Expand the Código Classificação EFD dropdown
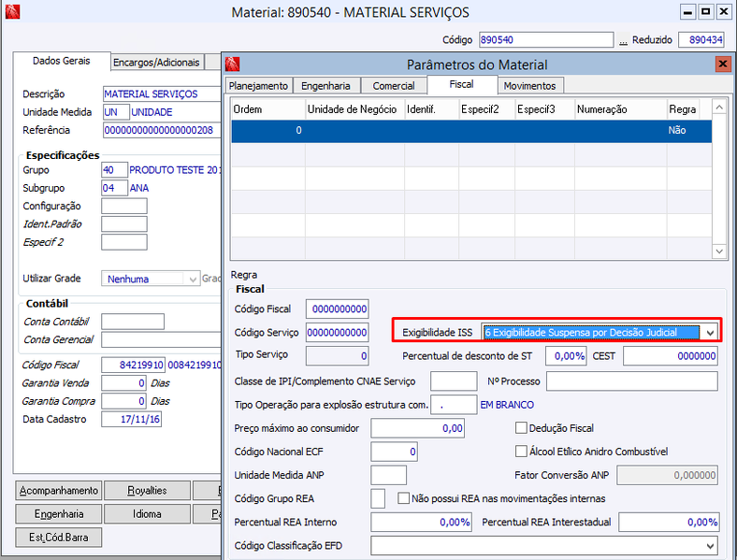Screen dimensions: 737x560 710,546
